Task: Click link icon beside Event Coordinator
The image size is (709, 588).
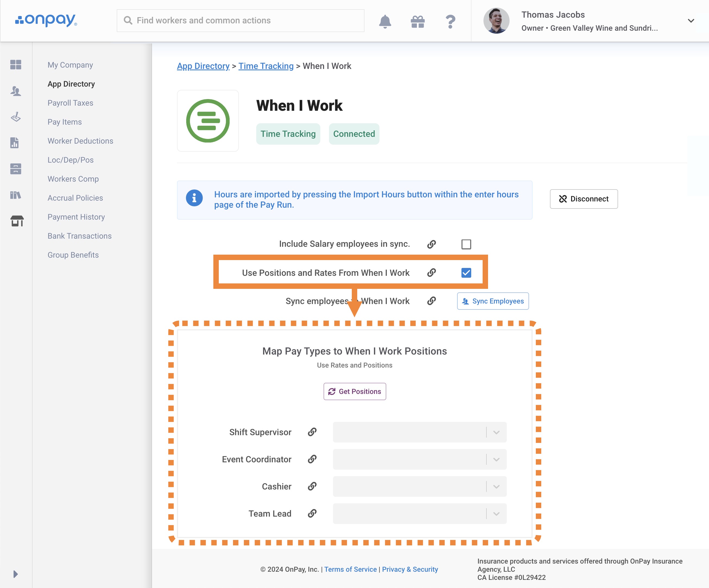Action: [x=312, y=459]
